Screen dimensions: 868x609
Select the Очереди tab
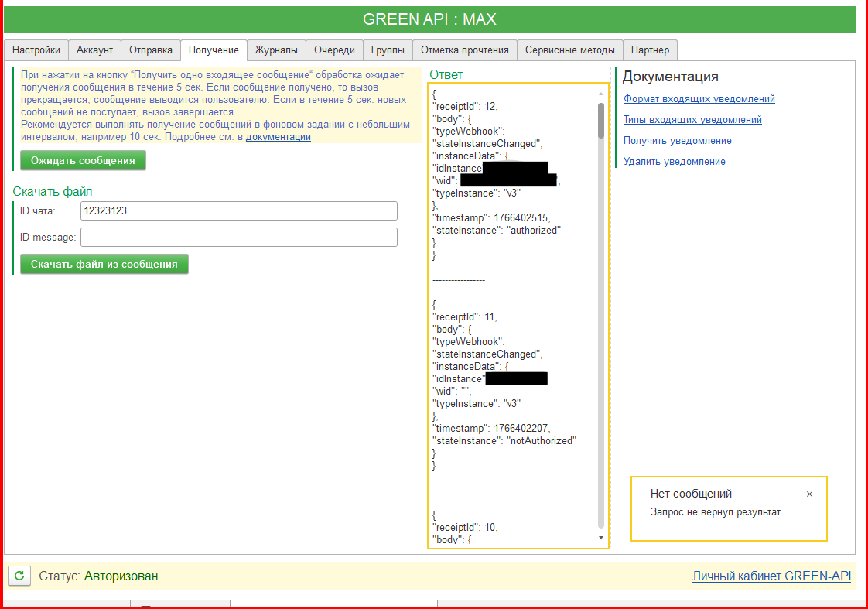pos(334,50)
